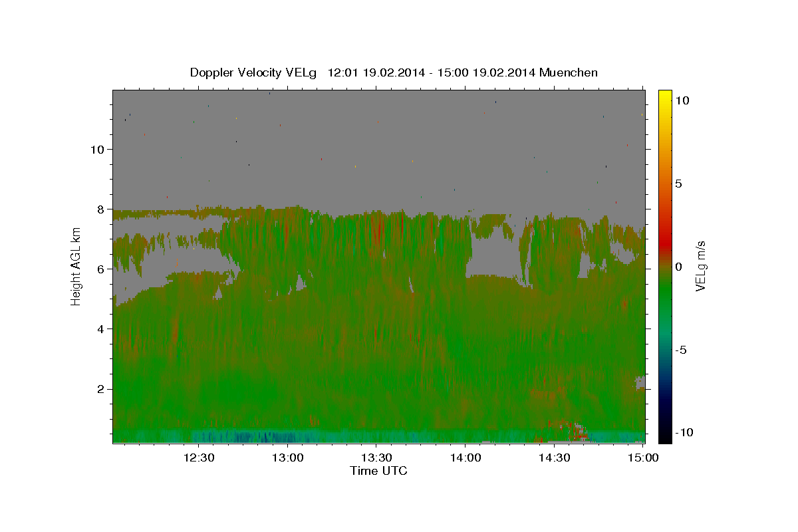Click the 0 value on colorbar scale
This screenshot has width=798, height=532.
point(678,267)
